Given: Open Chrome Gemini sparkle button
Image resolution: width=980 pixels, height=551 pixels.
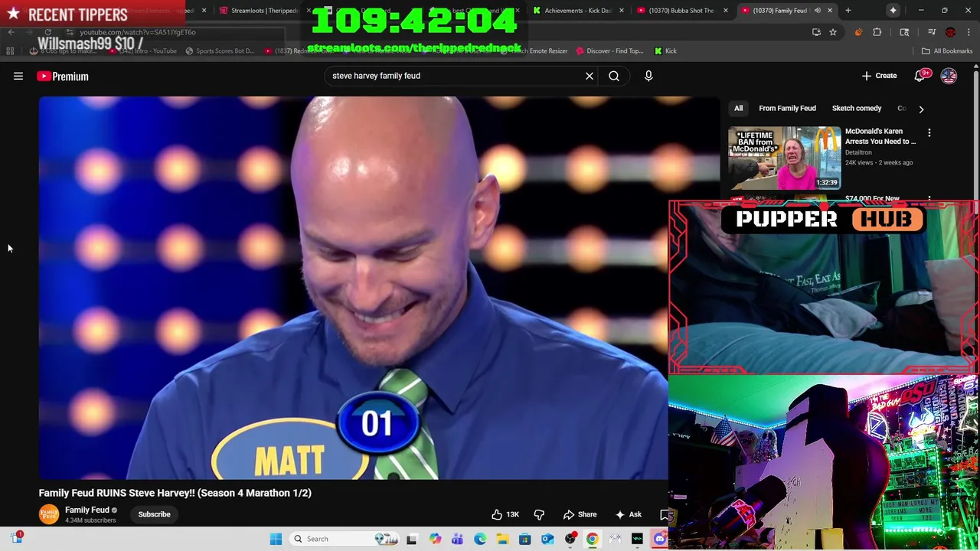Looking at the screenshot, I should pyautogui.click(x=893, y=11).
